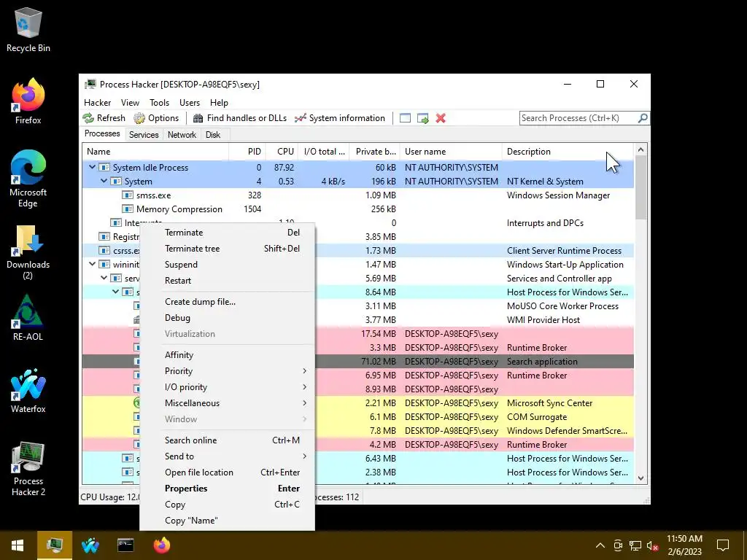Screen dimensions: 747x560
Task: Choose Create dump file... menu entry
Action: pyautogui.click(x=228, y=302)
